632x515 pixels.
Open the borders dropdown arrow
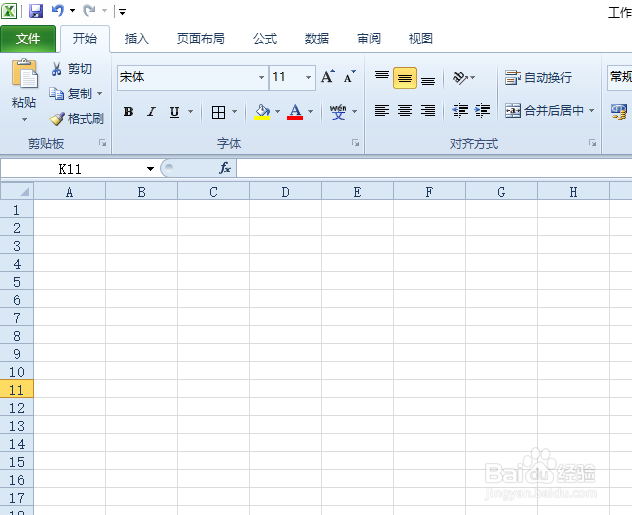pyautogui.click(x=235, y=112)
